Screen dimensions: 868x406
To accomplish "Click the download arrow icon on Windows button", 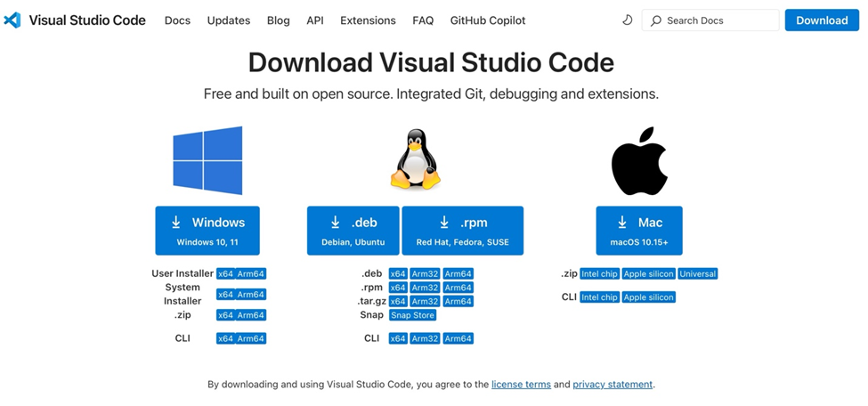I will click(176, 222).
